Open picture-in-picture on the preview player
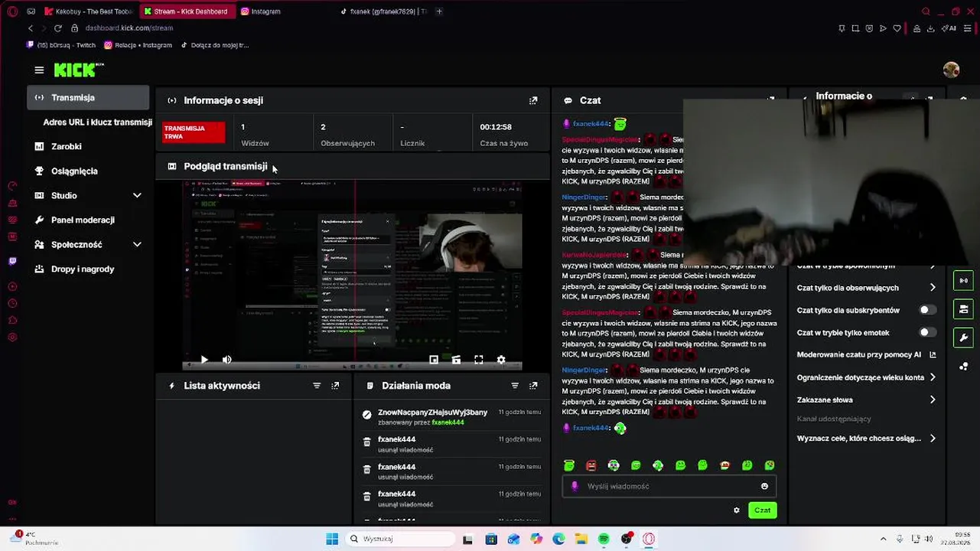The image size is (980, 551). (x=434, y=360)
